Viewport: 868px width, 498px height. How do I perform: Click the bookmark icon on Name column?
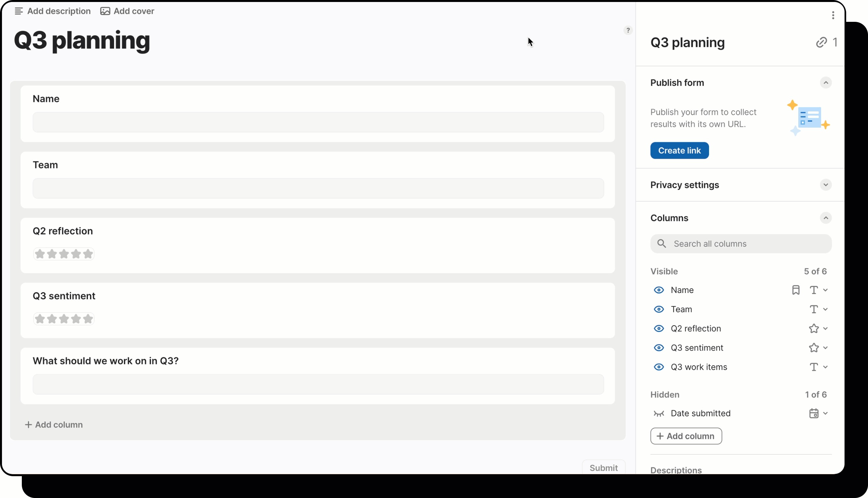coord(796,290)
